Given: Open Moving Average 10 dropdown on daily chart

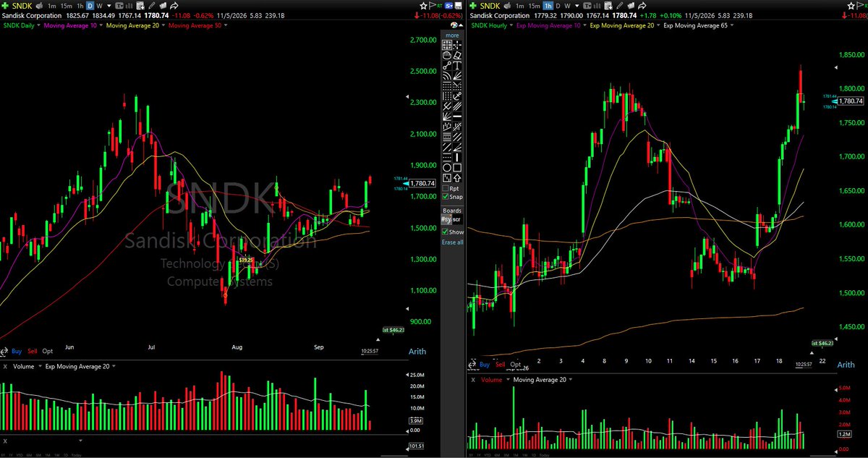Looking at the screenshot, I should 102,25.
